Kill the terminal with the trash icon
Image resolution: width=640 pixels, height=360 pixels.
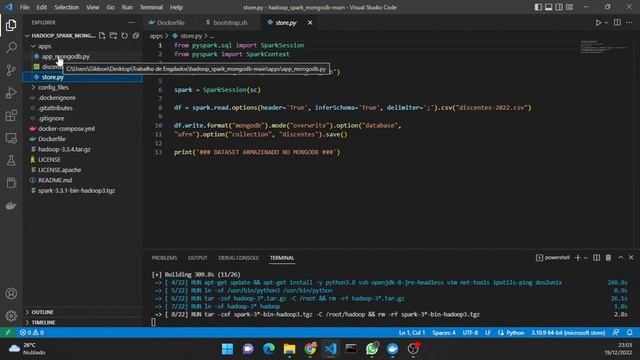(x=608, y=258)
